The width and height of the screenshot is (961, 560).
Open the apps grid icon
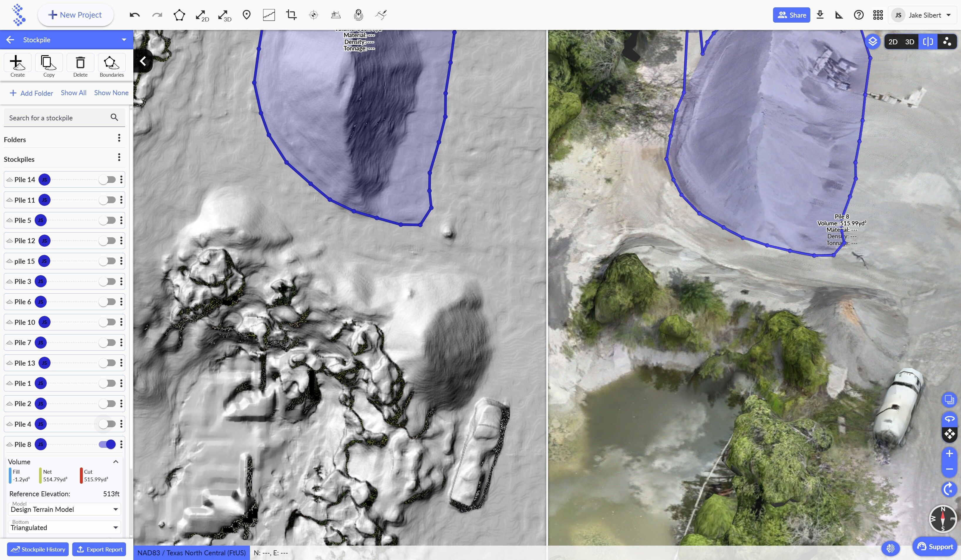pos(878,15)
